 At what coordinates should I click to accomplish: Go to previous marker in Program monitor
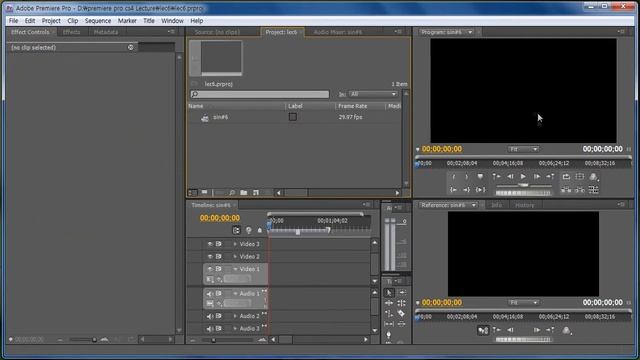point(496,177)
